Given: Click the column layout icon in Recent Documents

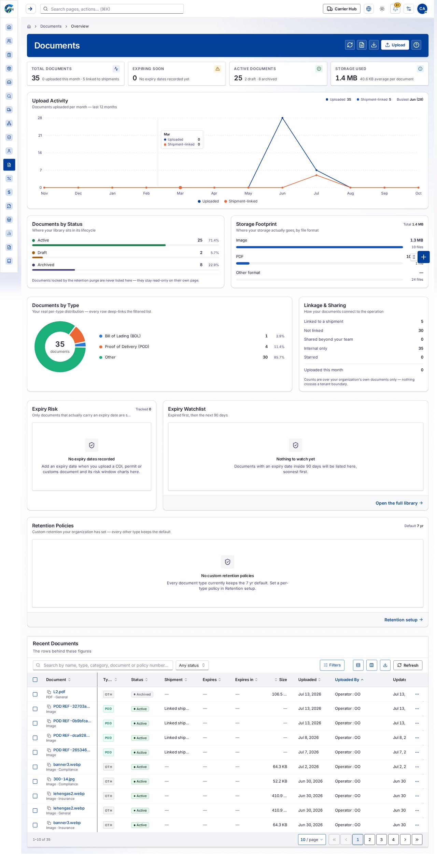Looking at the screenshot, I should click(371, 665).
